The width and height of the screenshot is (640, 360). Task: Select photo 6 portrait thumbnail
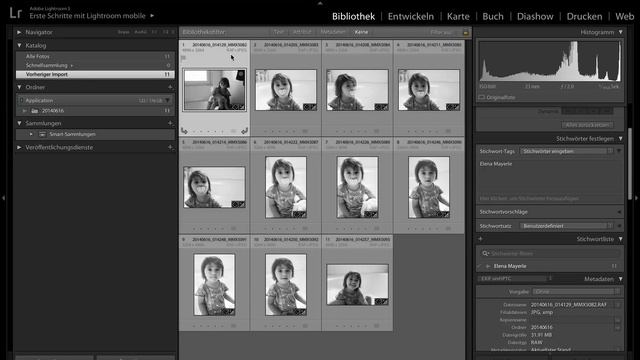(286, 187)
